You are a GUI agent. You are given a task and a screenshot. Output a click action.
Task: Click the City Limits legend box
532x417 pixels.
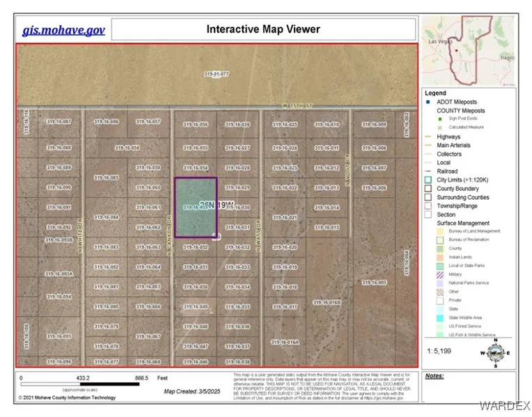pos(429,180)
